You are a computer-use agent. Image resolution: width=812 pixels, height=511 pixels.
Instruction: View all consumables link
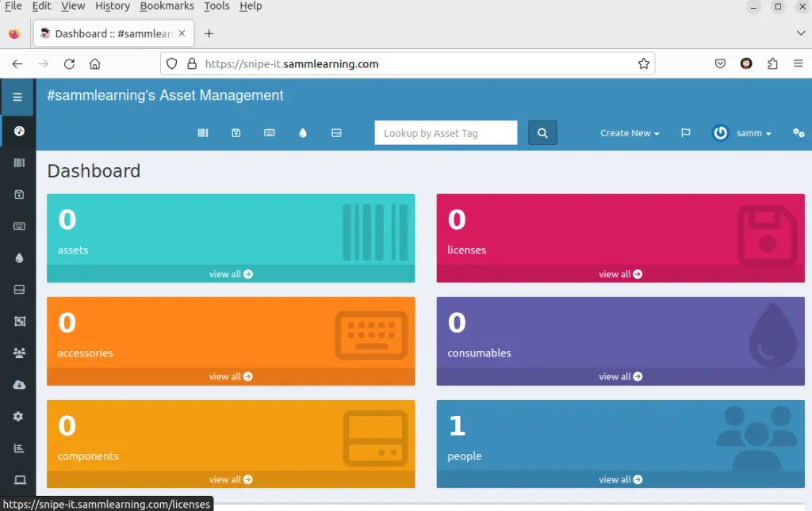tap(620, 376)
